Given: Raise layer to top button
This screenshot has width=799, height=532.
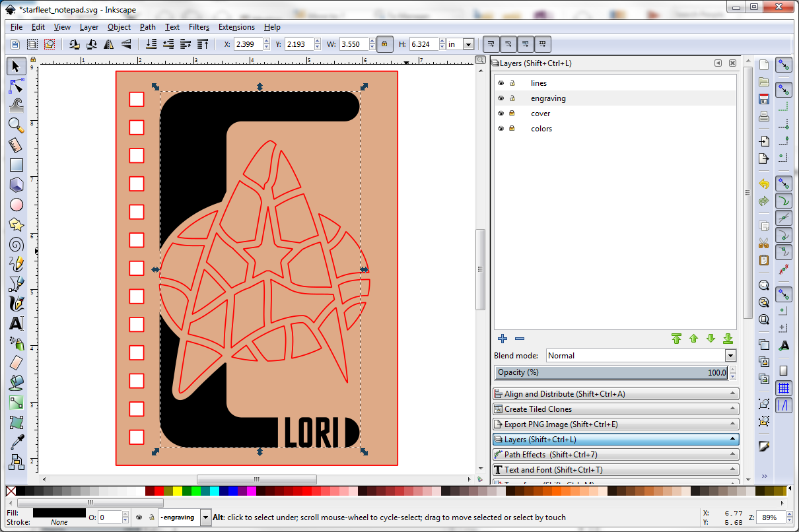Looking at the screenshot, I should (x=676, y=339).
